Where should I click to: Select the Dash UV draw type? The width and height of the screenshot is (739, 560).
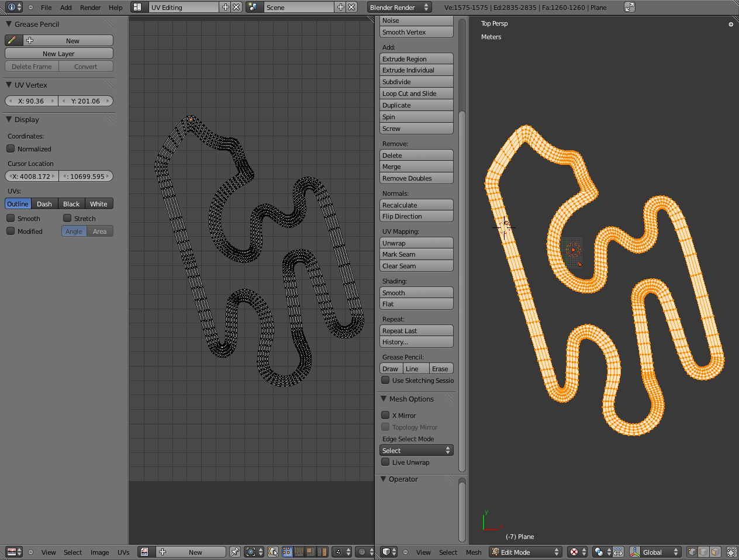(44, 204)
